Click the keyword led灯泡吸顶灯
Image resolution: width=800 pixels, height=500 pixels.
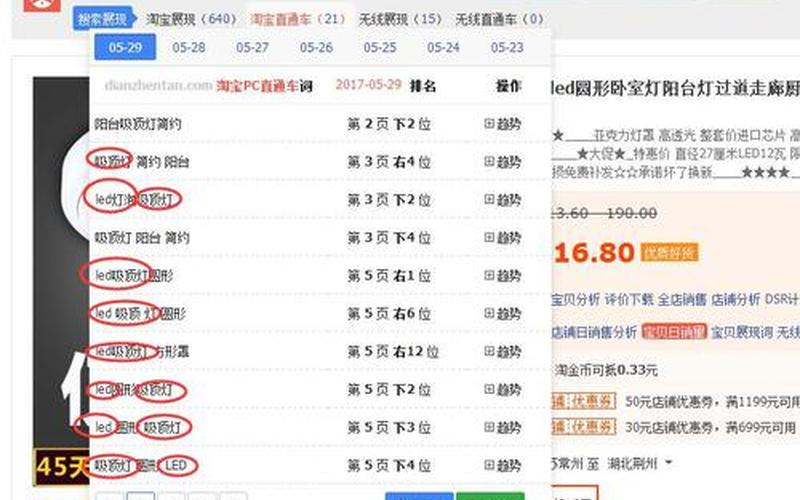coord(134,199)
